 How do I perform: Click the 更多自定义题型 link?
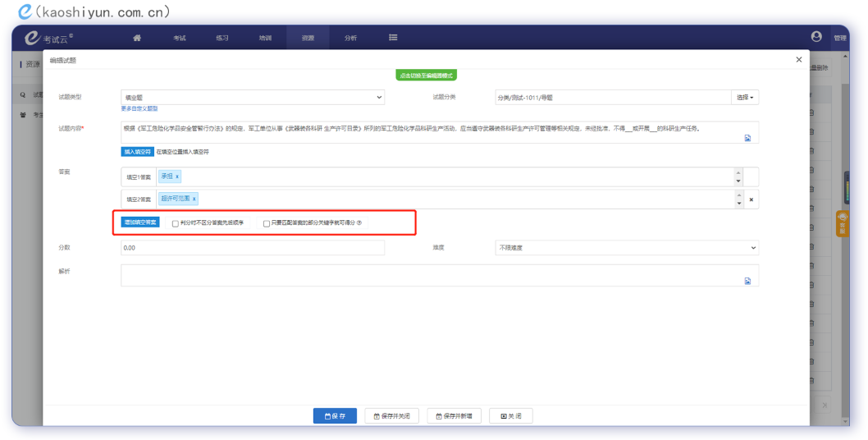coord(139,108)
